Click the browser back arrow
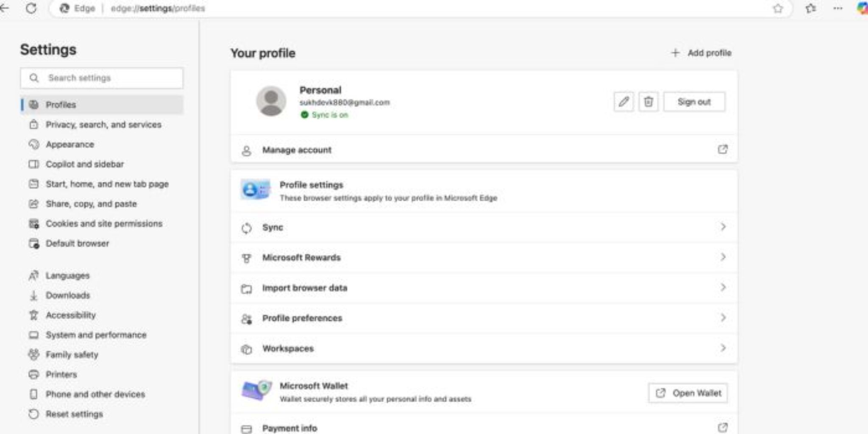Screen dimensions: 868x434 point(4,8)
